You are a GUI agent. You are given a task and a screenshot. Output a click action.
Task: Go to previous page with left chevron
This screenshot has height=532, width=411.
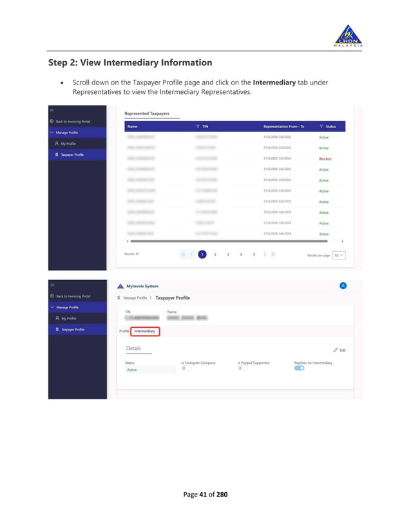tap(192, 254)
